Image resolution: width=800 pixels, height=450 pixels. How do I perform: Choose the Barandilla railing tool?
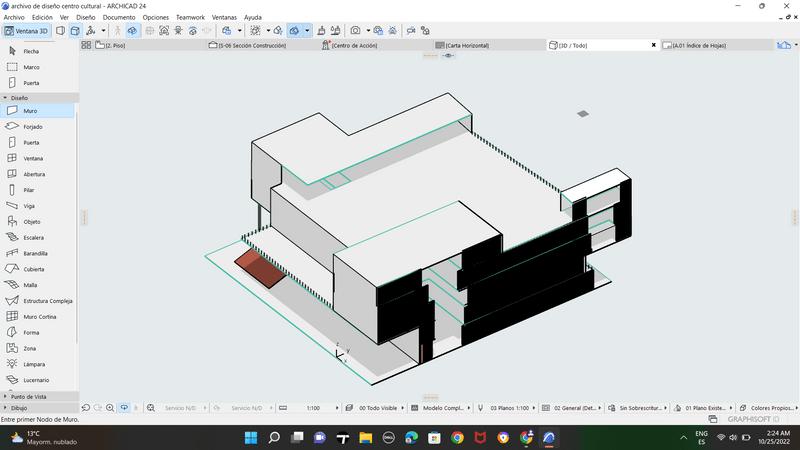tap(35, 253)
